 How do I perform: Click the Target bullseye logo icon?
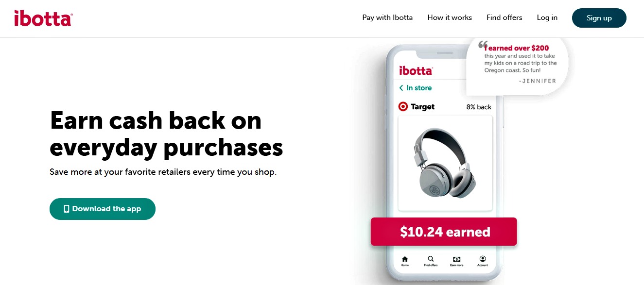tap(403, 106)
